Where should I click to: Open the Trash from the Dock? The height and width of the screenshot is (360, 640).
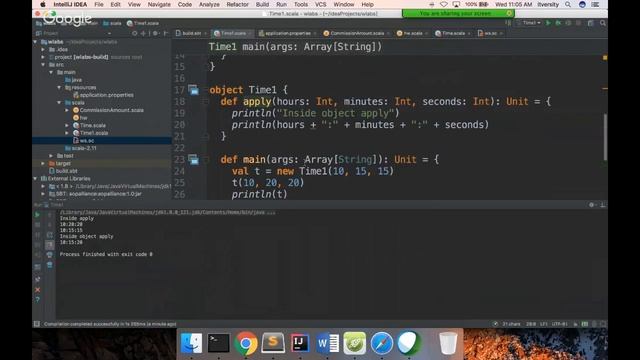(x=448, y=343)
